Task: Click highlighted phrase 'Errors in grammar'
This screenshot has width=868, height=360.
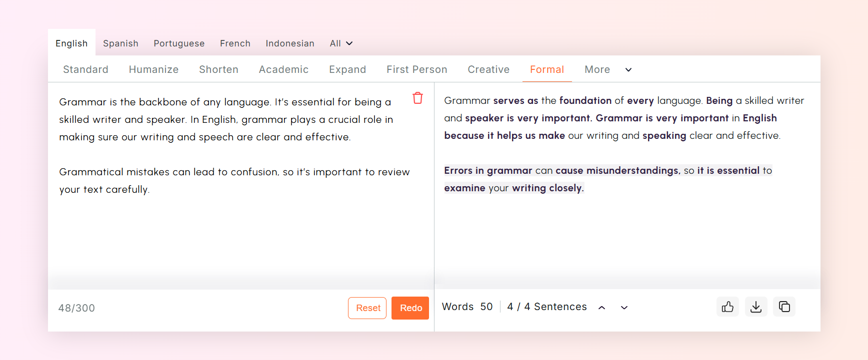Action: 488,171
